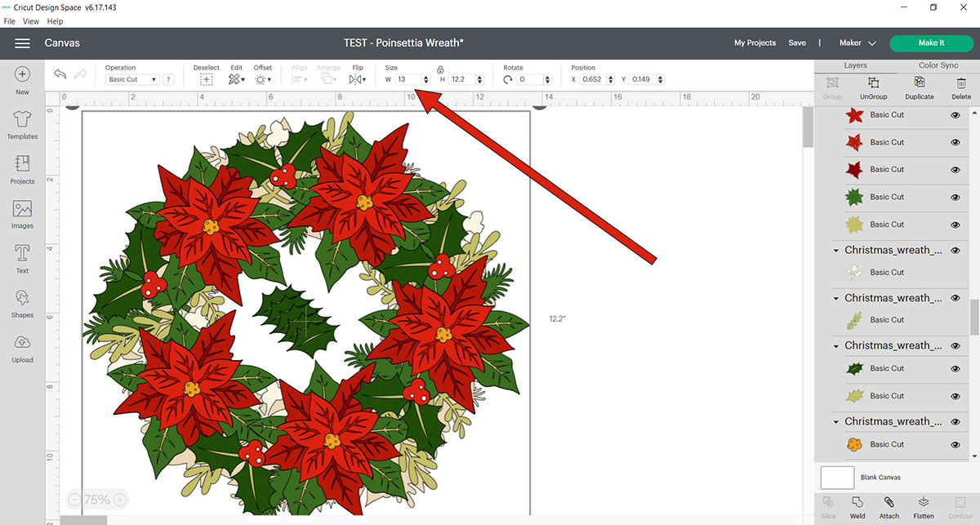Viewport: 980px width, 525px height.
Task: Open the Shapes tool
Action: click(22, 303)
